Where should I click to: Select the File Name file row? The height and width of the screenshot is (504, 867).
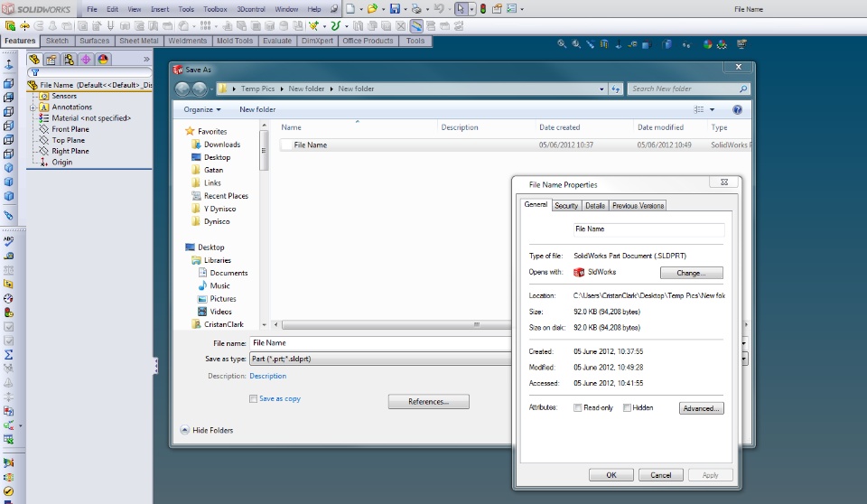(514, 145)
